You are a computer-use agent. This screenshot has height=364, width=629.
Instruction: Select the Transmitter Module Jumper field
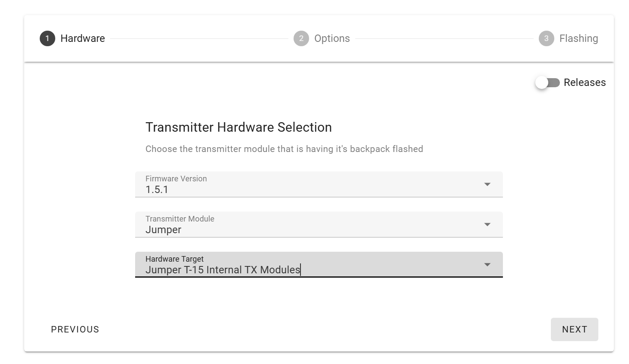pyautogui.click(x=319, y=225)
